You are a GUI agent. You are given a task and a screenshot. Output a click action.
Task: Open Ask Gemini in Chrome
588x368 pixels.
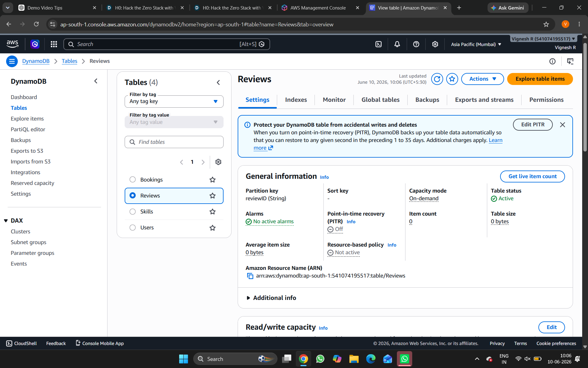(x=508, y=8)
